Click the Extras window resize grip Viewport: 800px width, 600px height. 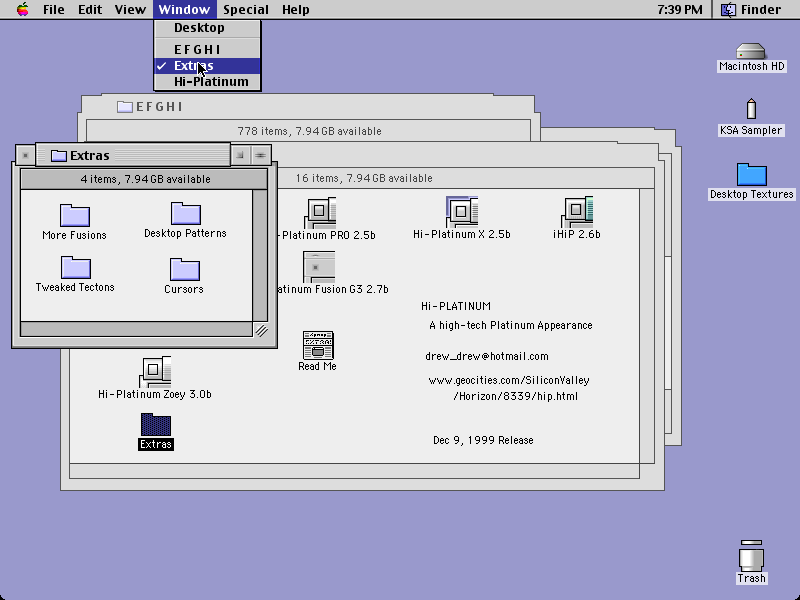tap(261, 330)
